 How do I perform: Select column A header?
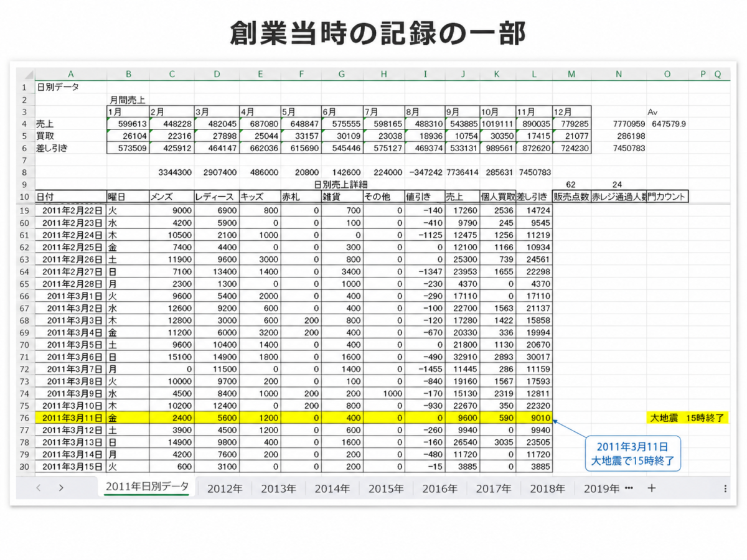(x=71, y=75)
